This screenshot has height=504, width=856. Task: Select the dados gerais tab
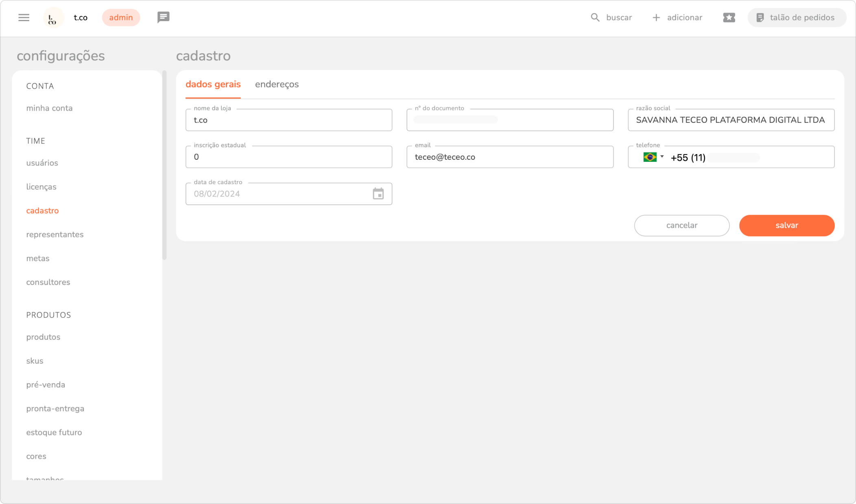pyautogui.click(x=213, y=84)
